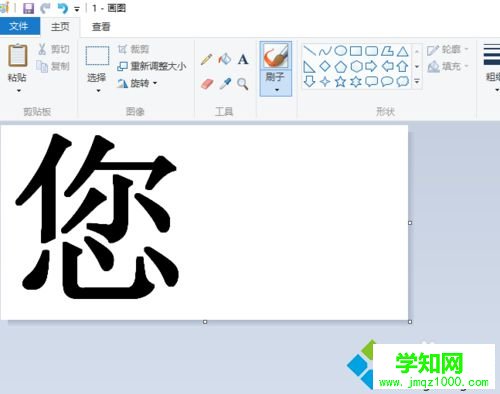Choose the Down arrow shape
This screenshot has height=394, width=500.
pyautogui.click(x=310, y=82)
